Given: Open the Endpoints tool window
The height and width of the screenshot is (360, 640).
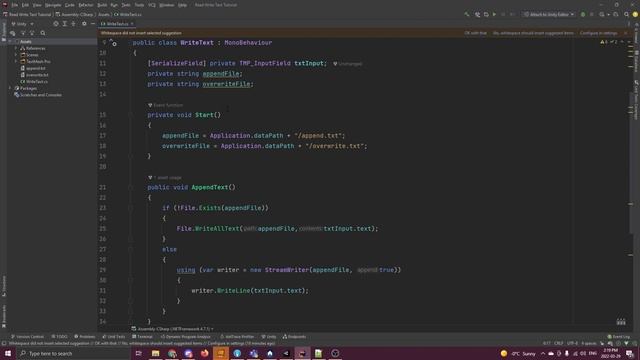Looking at the screenshot, I should [x=294, y=337].
